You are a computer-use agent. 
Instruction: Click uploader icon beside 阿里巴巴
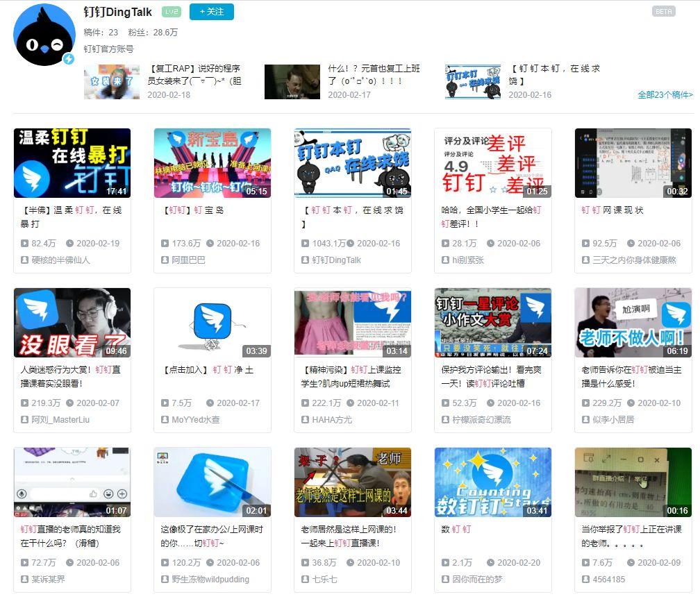pyautogui.click(x=165, y=260)
